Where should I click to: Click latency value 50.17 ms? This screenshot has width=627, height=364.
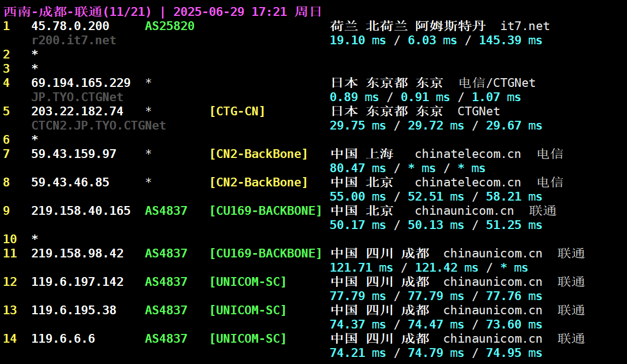coord(358,225)
